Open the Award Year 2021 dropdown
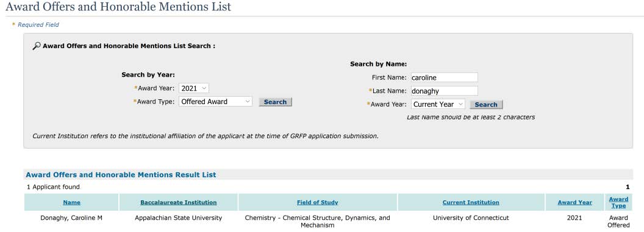 point(194,88)
